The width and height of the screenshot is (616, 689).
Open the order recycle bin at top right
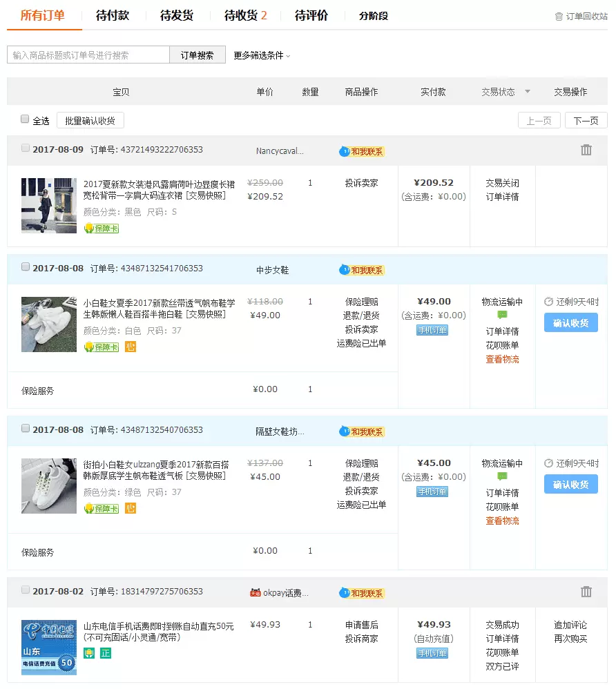(x=581, y=16)
